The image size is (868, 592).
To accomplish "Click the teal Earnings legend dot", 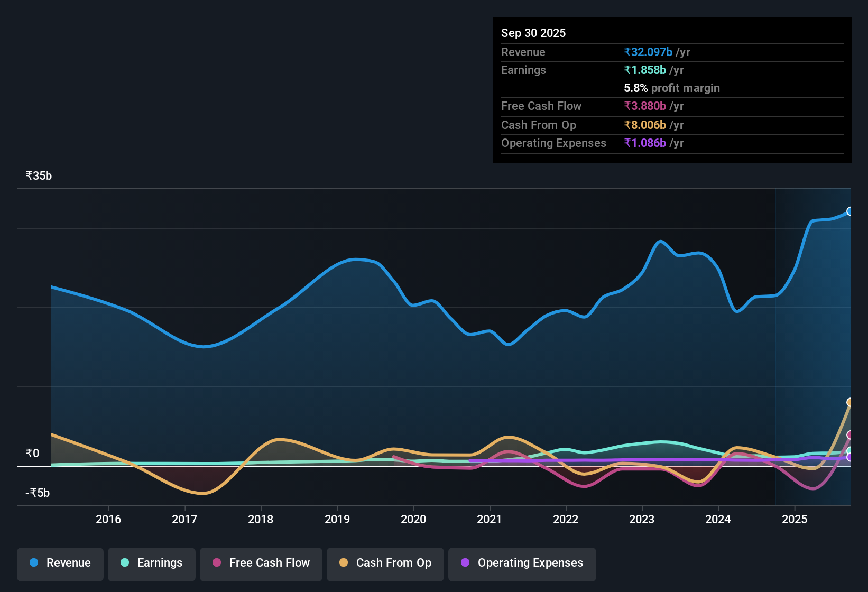I will point(125,563).
